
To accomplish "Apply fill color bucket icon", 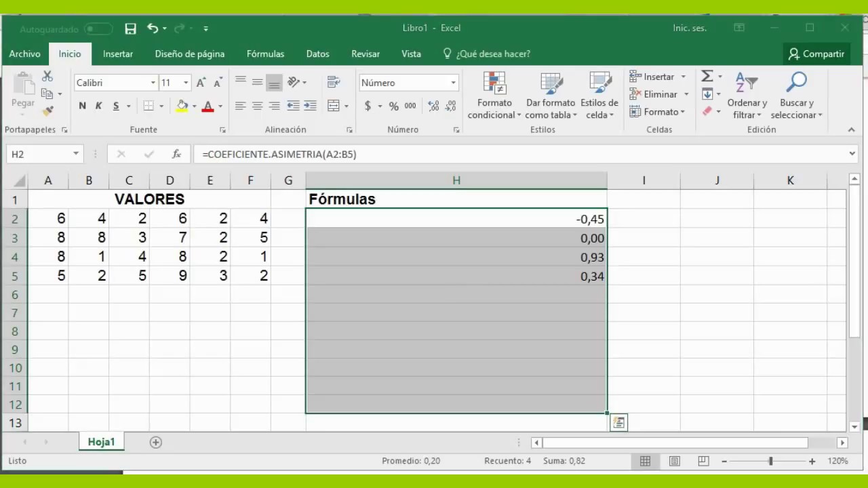I will click(x=182, y=106).
